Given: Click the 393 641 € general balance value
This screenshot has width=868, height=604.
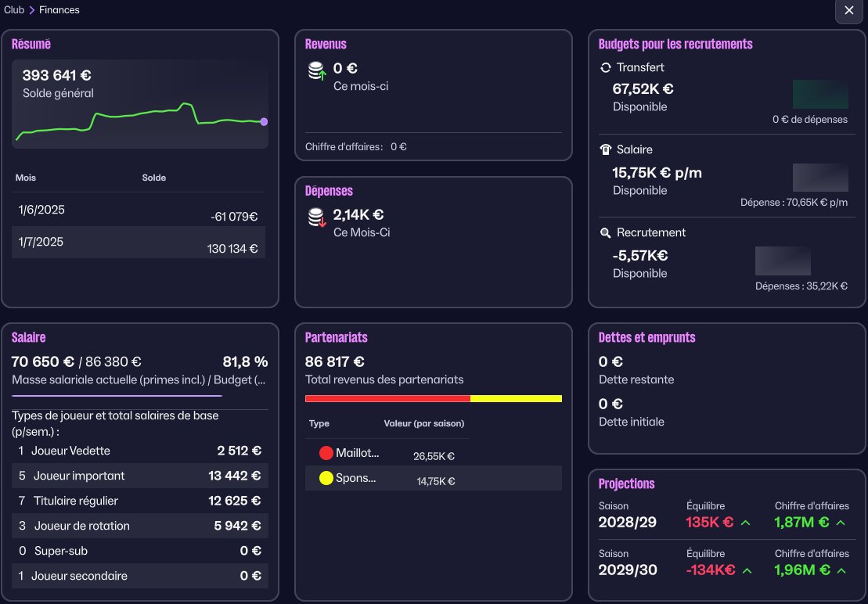Looking at the screenshot, I should tap(57, 75).
